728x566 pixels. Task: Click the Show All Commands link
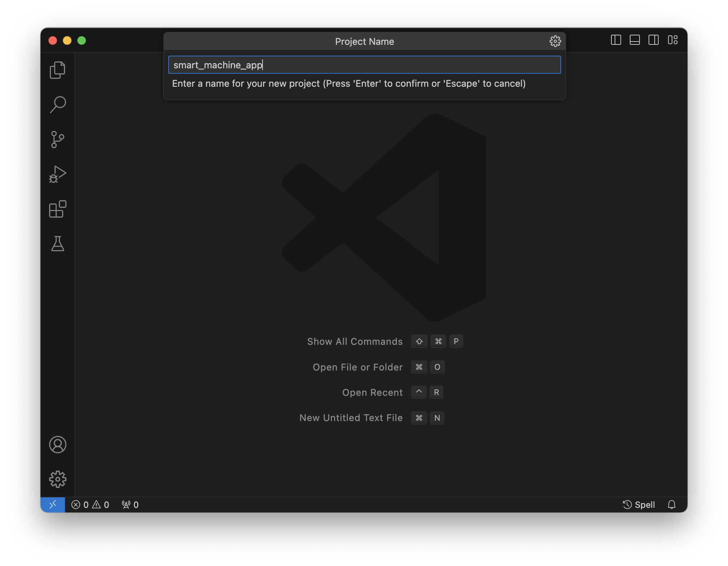pyautogui.click(x=355, y=341)
